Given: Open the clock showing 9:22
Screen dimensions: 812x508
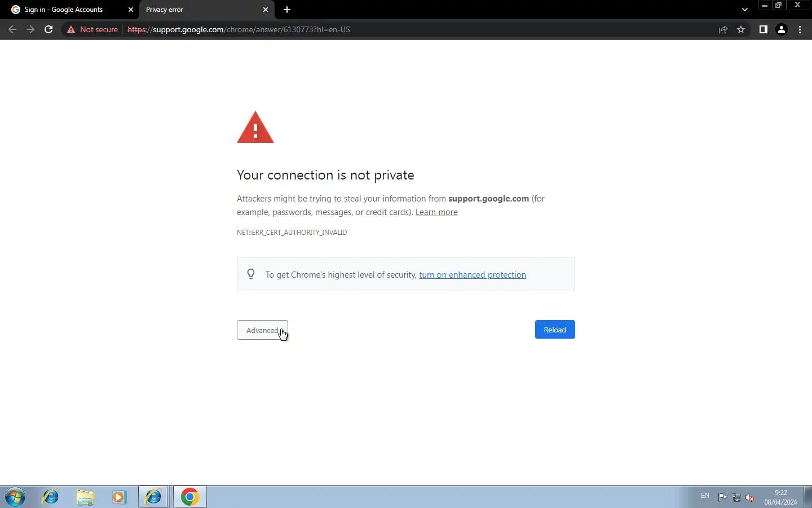Looking at the screenshot, I should coord(780,497).
